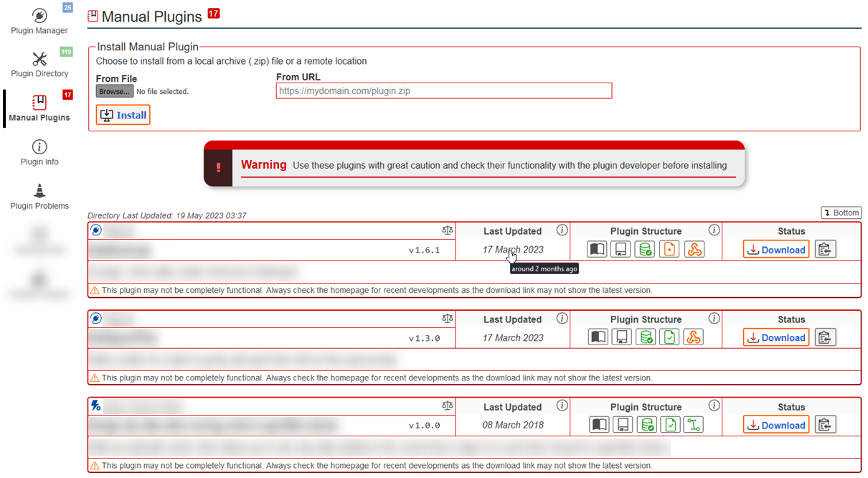Click green file-check icon for v1.3.0 plugin
The image size is (868, 478).
[x=669, y=337]
